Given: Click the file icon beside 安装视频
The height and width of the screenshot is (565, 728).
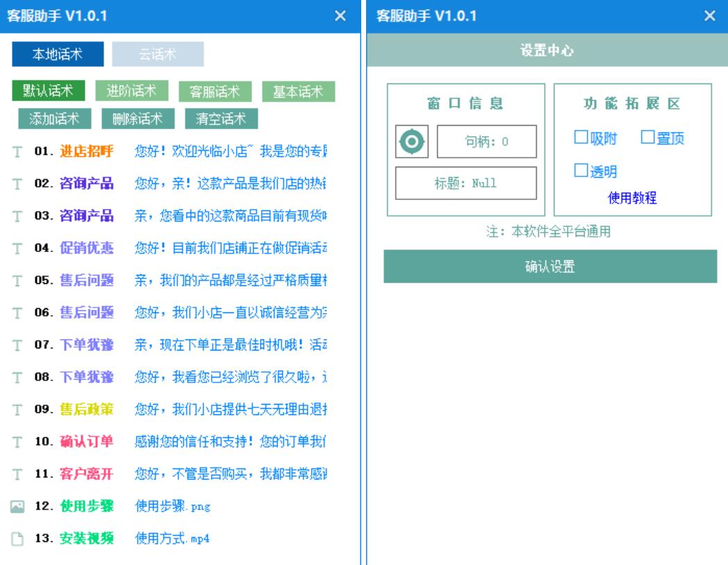Looking at the screenshot, I should [x=17, y=539].
